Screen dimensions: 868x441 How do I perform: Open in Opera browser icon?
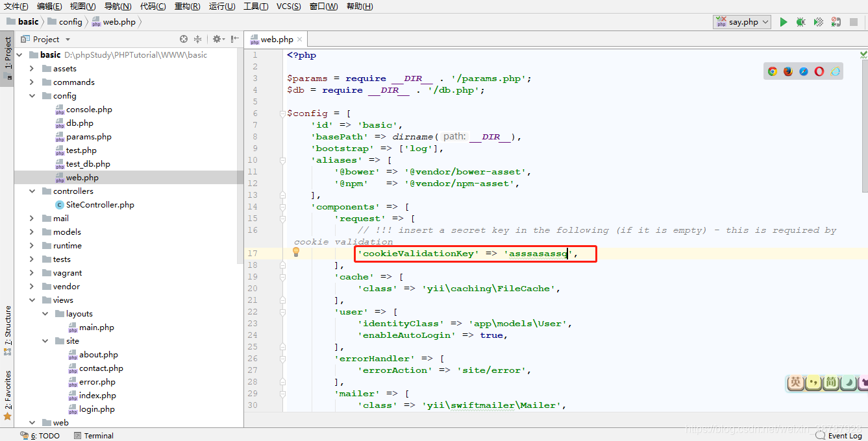(x=819, y=71)
